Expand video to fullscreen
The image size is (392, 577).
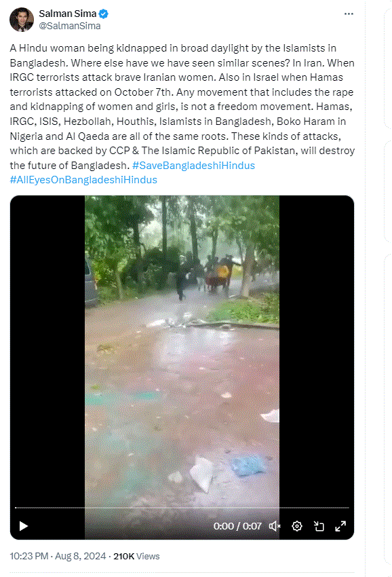(340, 526)
